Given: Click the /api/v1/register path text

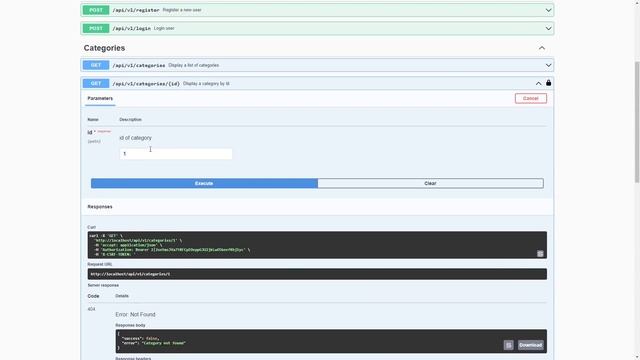Looking at the screenshot, I should point(136,10).
